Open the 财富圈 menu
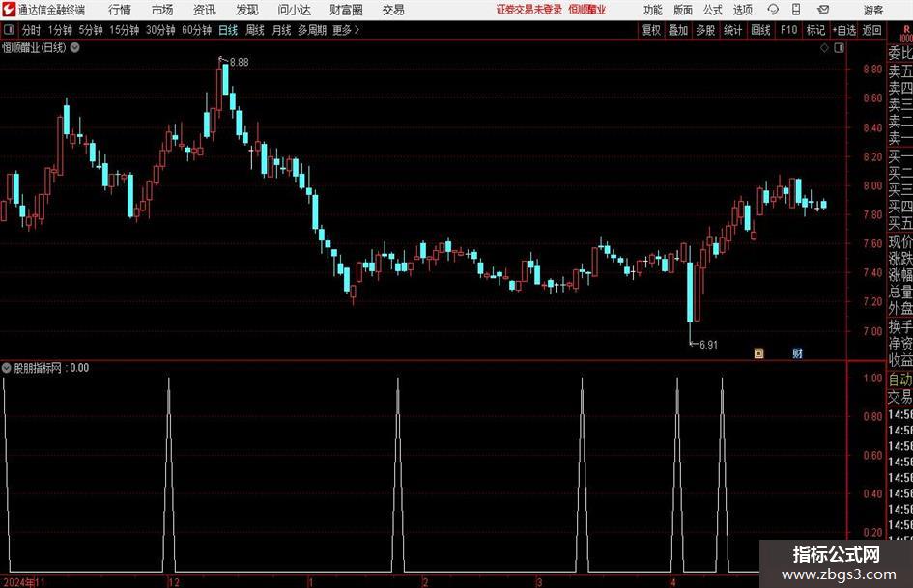 (346, 10)
